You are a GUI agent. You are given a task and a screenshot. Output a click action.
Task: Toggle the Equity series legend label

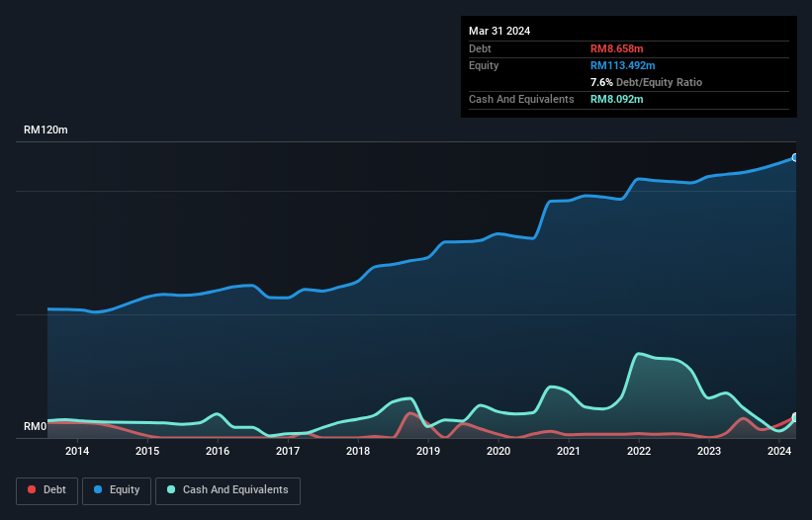(x=126, y=490)
